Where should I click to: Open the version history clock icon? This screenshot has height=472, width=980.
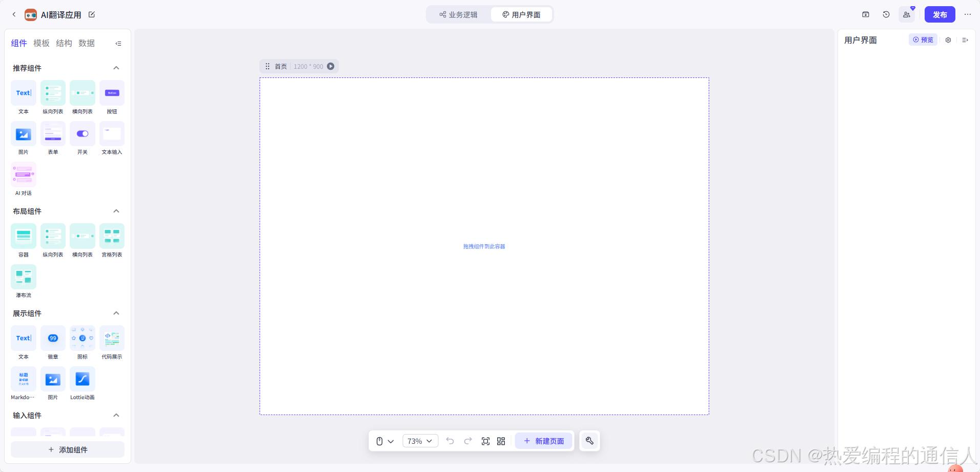tap(886, 14)
